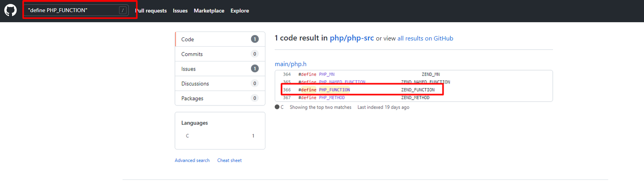Filter results by C language
The image size is (644, 183).
(x=187, y=136)
